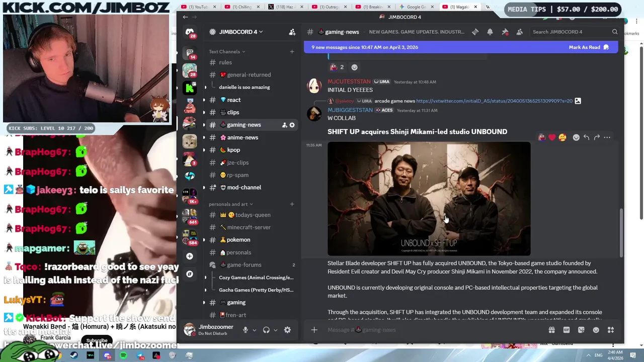Open Cozy Games forum post
Viewport: 644px width, 362px height.
pos(256,278)
